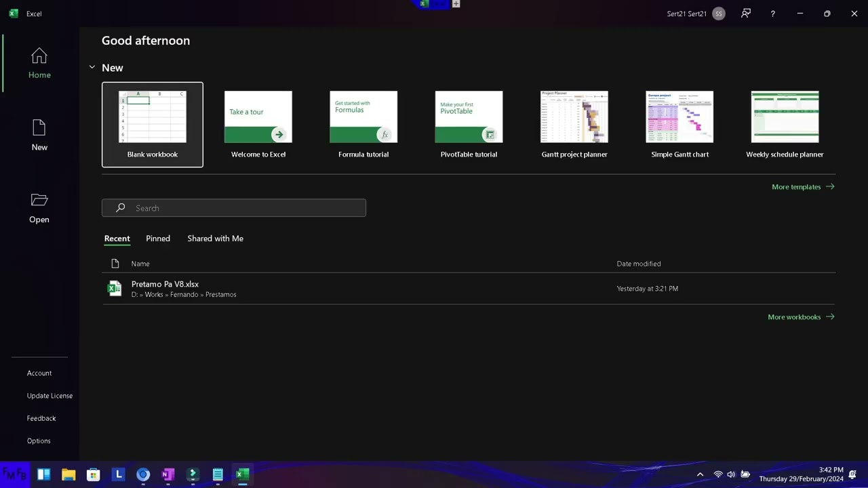Viewport: 868px width, 488px height.
Task: Click the Excel logo in the title bar
Action: pyautogui.click(x=14, y=14)
